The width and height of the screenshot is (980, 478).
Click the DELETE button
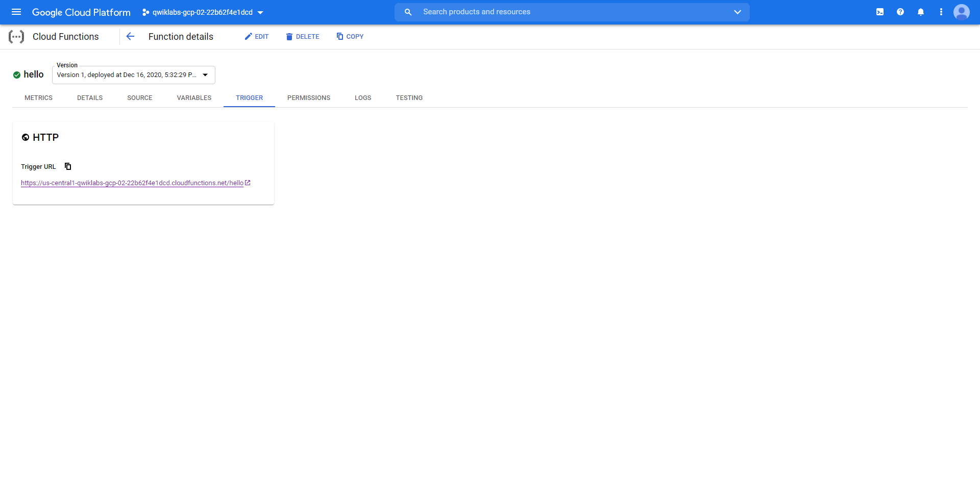[303, 37]
